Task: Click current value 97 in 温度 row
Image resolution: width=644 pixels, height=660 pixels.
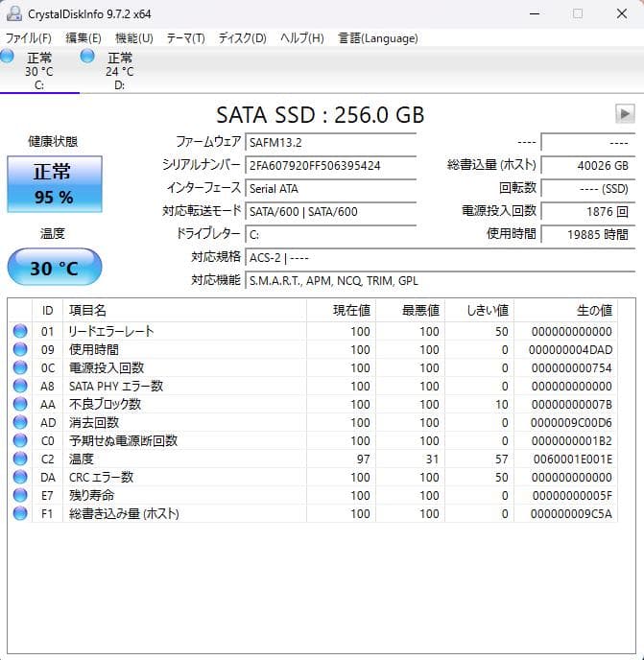Action: 363,460
